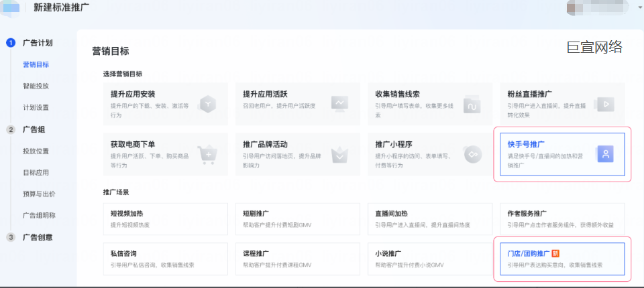Open 智能投放 in the sidebar
This screenshot has height=288, width=644.
[x=36, y=86]
